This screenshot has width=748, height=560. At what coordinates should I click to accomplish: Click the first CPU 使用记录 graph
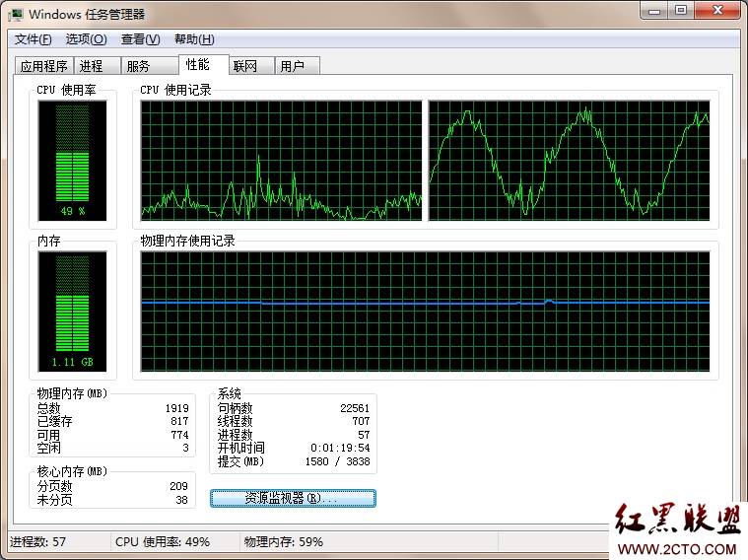281,161
